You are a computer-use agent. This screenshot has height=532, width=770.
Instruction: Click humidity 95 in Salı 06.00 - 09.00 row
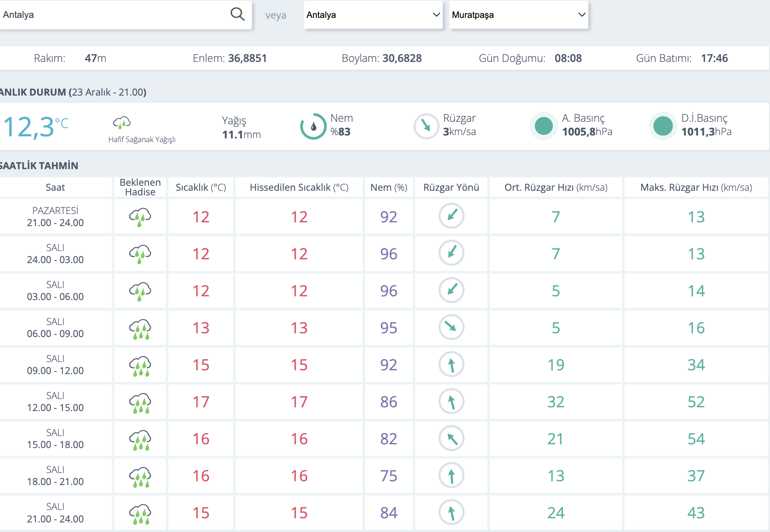389,328
